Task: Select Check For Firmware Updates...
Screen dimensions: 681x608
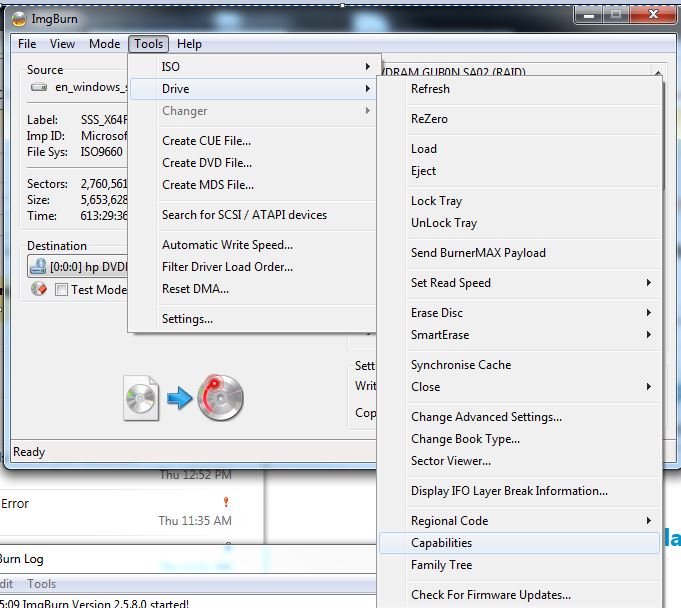Action: 520,595
